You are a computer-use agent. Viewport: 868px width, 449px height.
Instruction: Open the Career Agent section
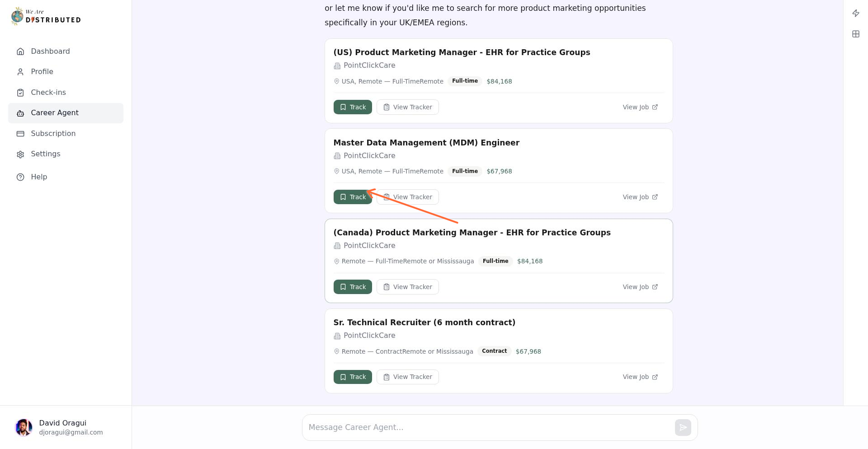(x=55, y=113)
